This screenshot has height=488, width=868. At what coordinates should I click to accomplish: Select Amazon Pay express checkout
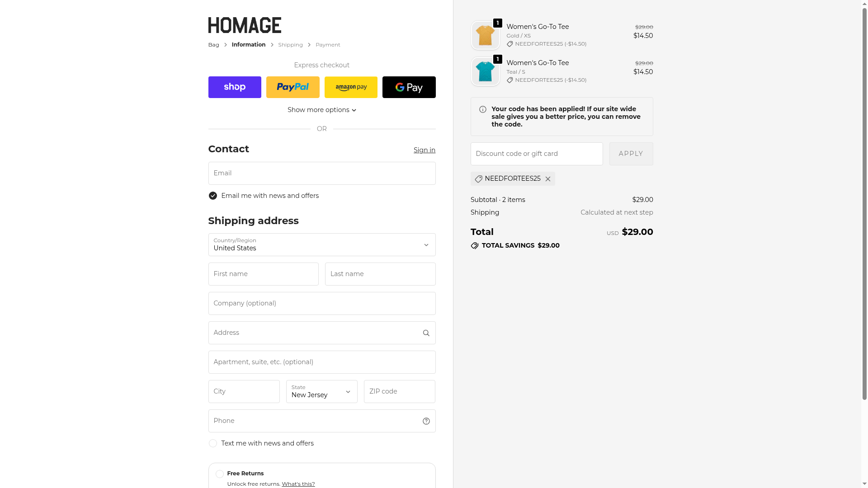pyautogui.click(x=351, y=87)
